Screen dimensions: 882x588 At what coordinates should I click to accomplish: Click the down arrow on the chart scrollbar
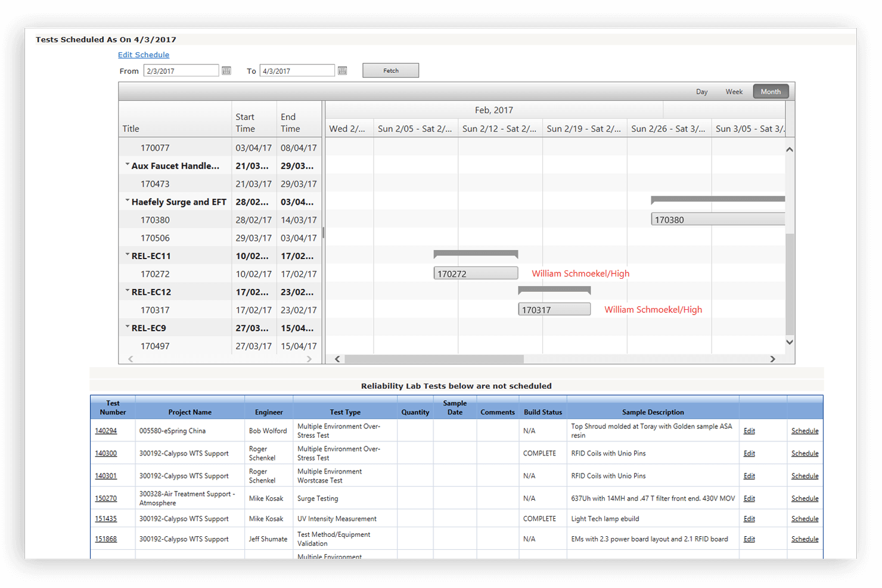pos(790,342)
